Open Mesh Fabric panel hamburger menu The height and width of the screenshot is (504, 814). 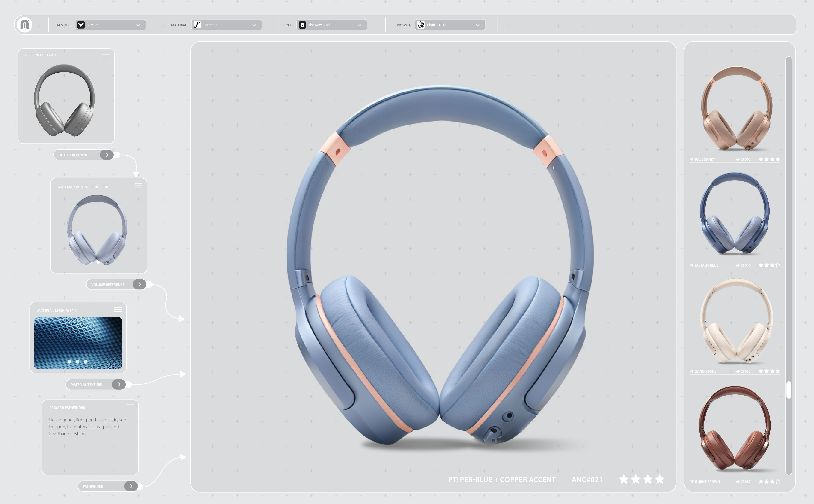pos(118,310)
